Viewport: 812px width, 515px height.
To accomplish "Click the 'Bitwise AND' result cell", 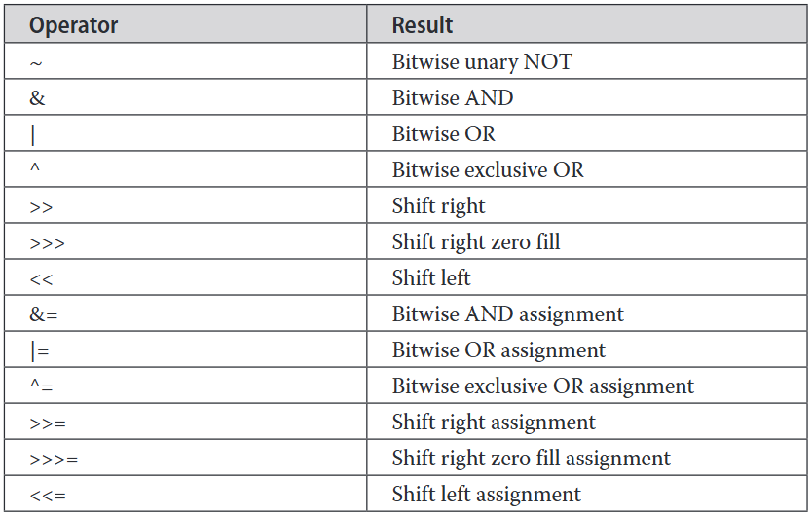I will coord(453,98).
